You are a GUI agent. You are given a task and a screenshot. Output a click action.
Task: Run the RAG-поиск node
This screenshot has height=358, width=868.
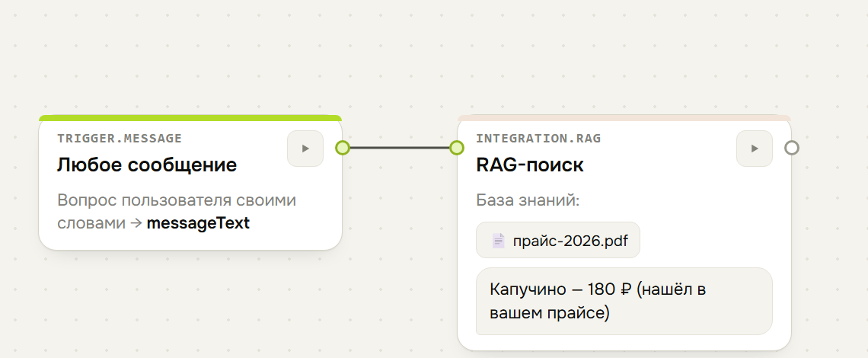(754, 149)
